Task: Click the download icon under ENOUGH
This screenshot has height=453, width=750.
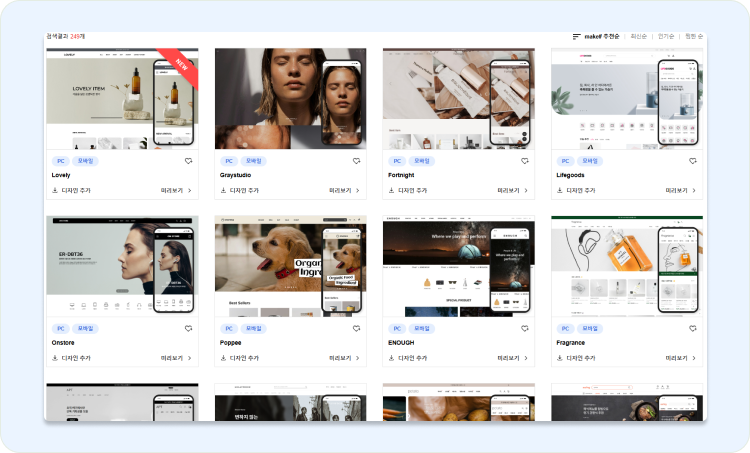Action: pyautogui.click(x=391, y=357)
